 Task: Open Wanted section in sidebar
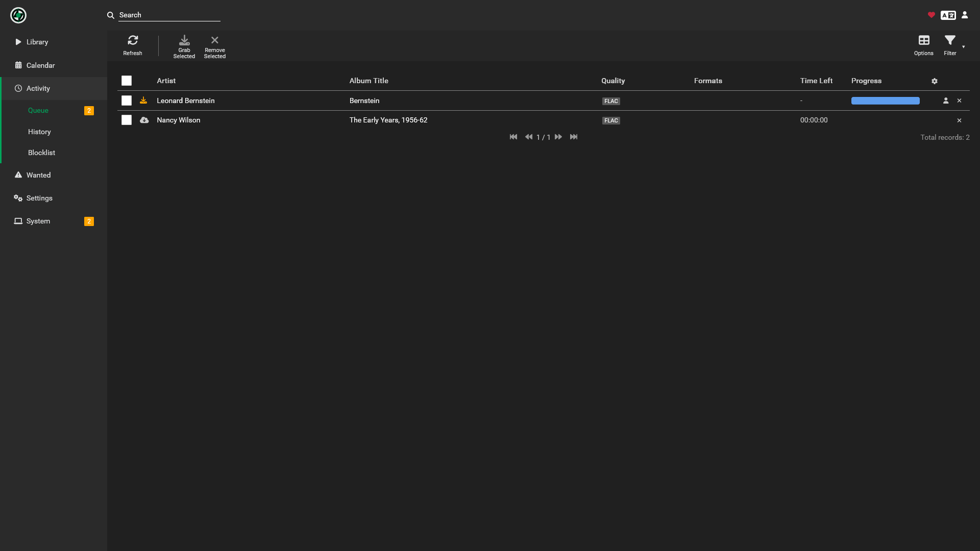point(54,175)
